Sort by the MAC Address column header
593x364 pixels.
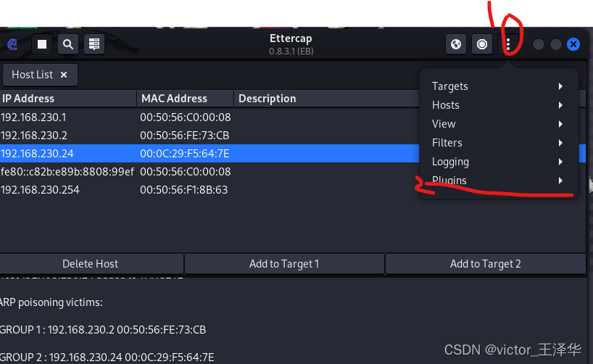(184, 99)
